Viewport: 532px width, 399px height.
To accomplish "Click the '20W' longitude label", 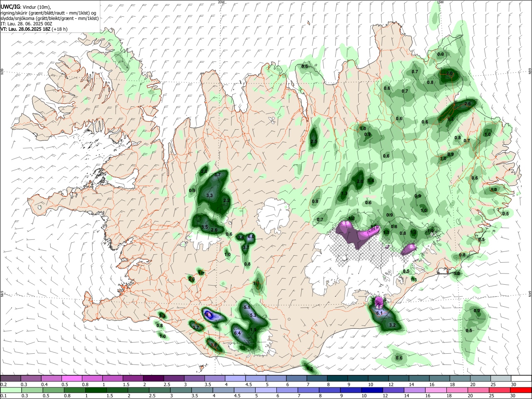I will pyautogui.click(x=221, y=2).
